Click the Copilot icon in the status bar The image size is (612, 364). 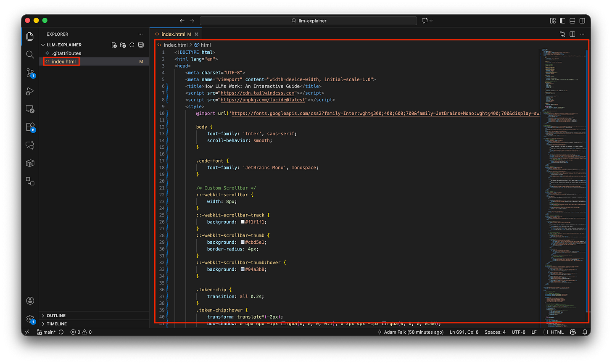click(572, 332)
